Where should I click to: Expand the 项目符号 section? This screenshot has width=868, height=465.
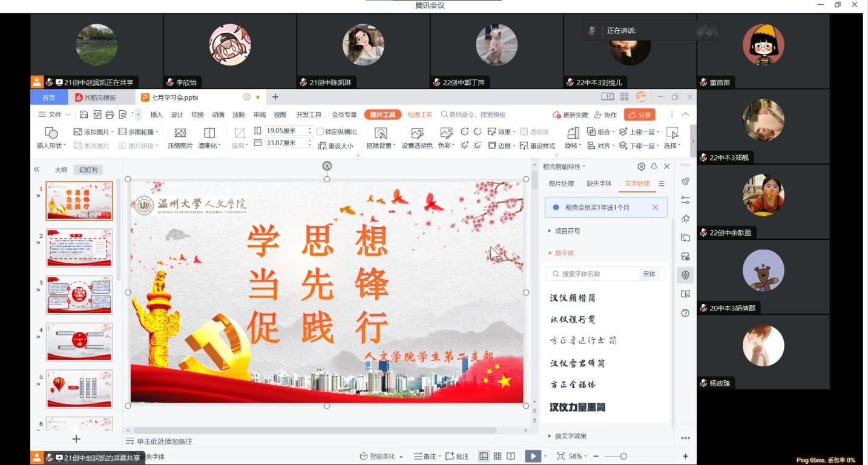(564, 231)
